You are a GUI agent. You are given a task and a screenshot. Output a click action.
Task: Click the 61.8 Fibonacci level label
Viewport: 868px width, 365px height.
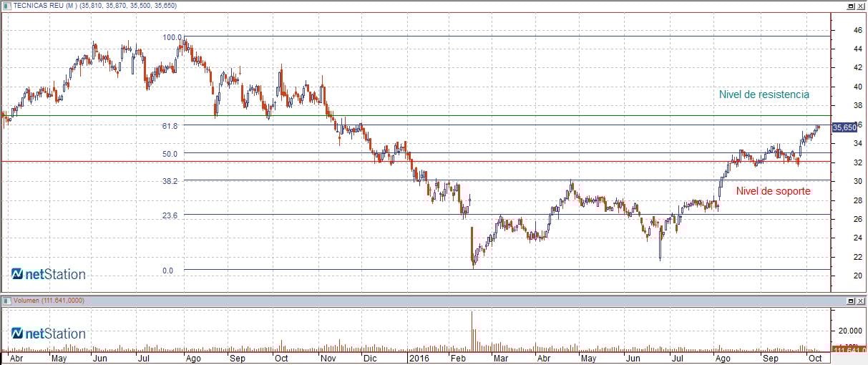170,125
